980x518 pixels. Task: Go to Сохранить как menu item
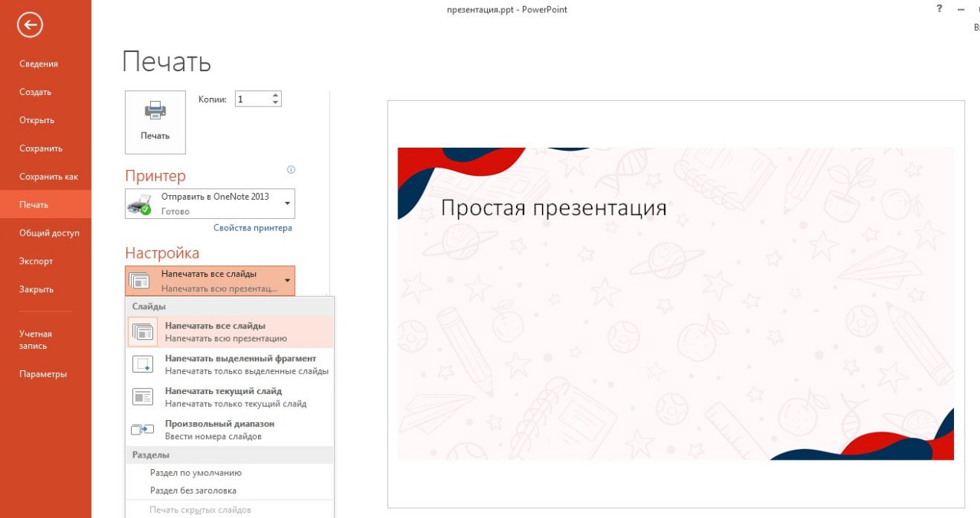tap(48, 177)
